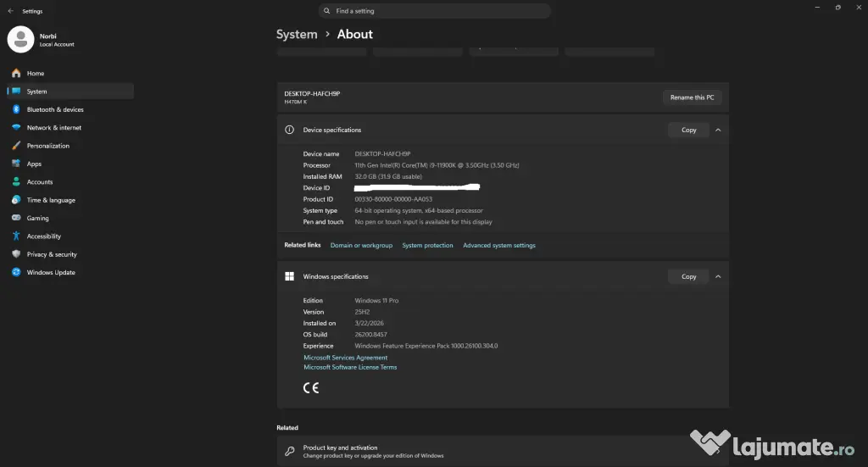Open Domain or workgroup link
Image resolution: width=868 pixels, height=467 pixels.
pos(361,245)
